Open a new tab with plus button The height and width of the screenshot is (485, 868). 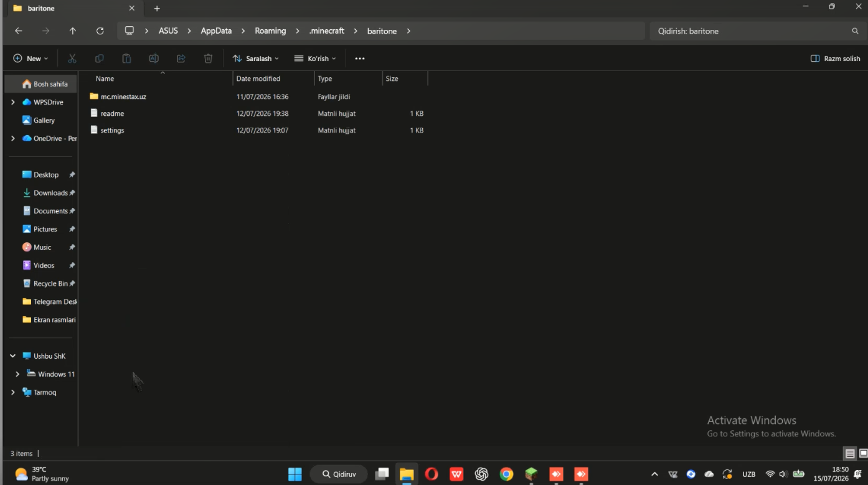tap(157, 9)
